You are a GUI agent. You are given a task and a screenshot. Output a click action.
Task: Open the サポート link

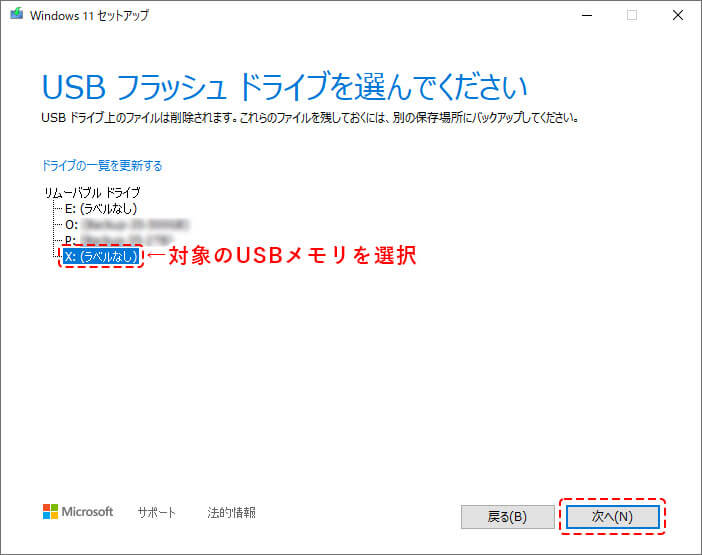coord(157,512)
